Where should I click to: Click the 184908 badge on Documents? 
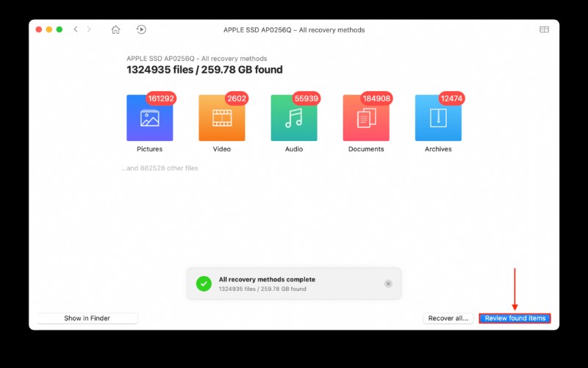coord(376,98)
